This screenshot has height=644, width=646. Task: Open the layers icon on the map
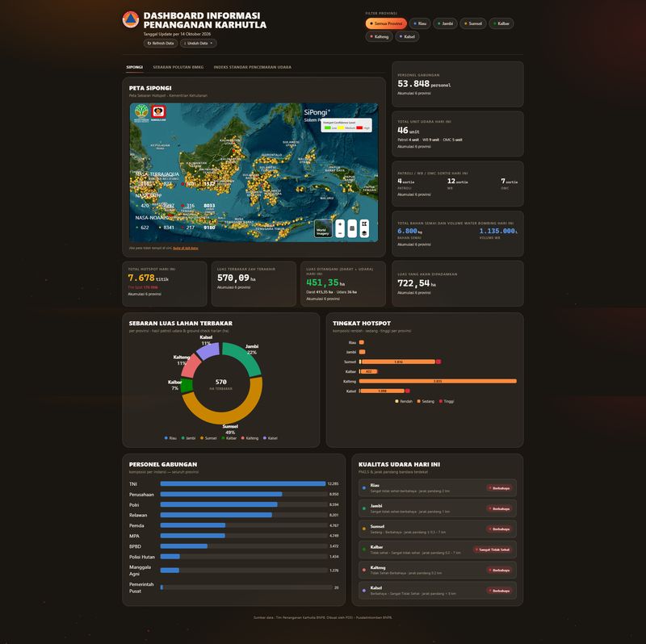[364, 233]
